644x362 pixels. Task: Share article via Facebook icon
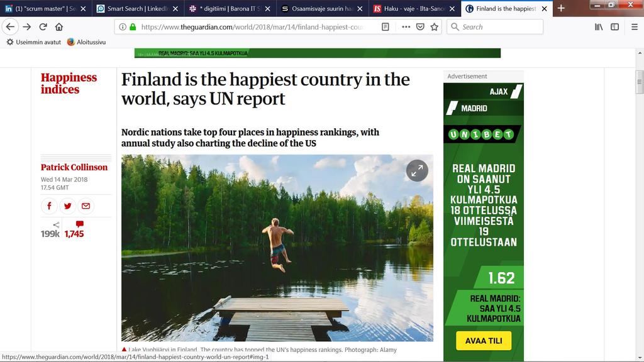click(x=49, y=206)
